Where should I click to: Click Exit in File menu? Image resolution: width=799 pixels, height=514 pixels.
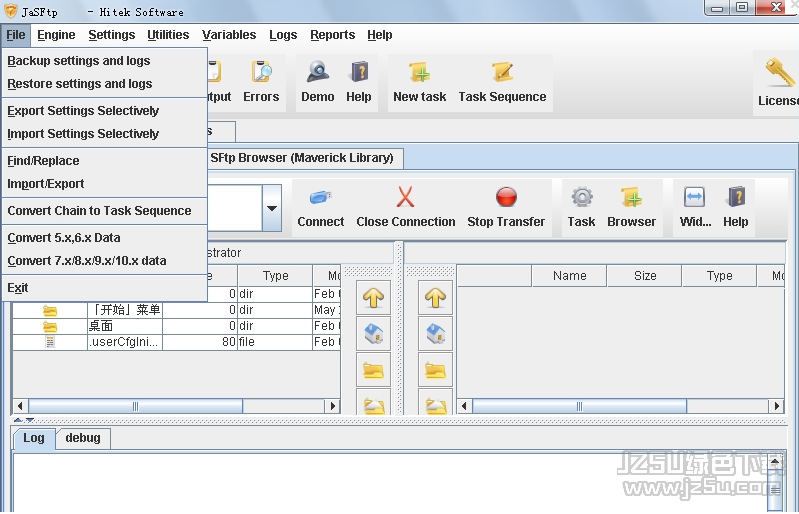pyautogui.click(x=104, y=288)
